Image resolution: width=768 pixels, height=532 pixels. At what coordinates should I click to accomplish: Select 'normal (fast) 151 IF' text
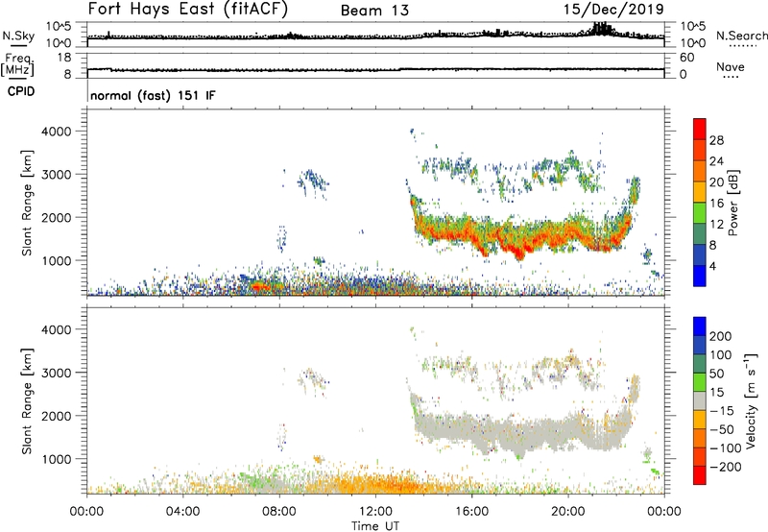pyautogui.click(x=153, y=95)
